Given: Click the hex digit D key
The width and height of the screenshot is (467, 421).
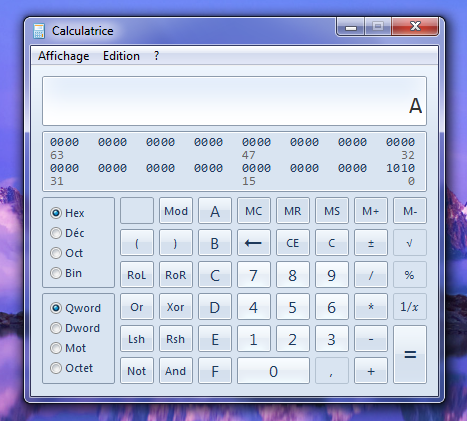Looking at the screenshot, I should point(215,307).
